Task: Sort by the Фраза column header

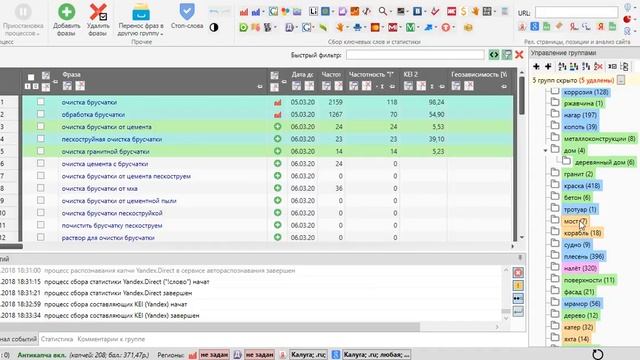Action: (x=71, y=75)
